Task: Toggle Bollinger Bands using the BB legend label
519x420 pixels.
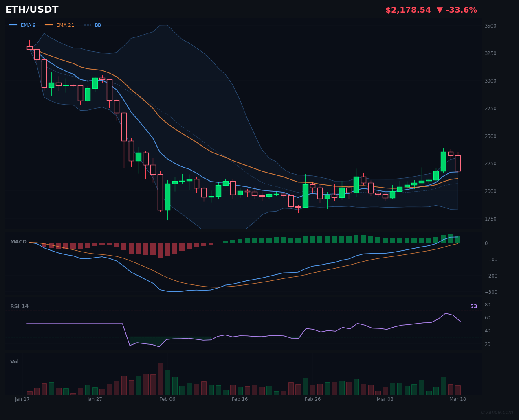Action: 97,25
